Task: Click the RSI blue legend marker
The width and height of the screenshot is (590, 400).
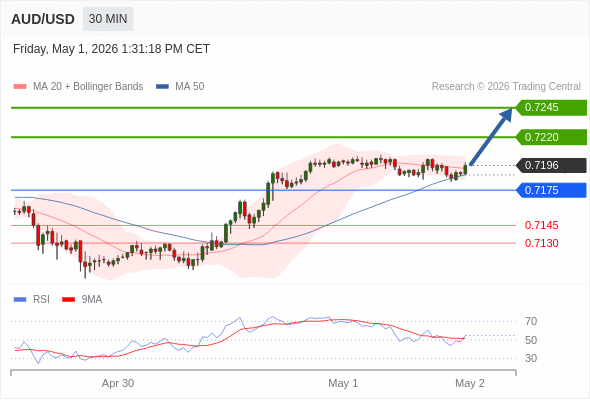Action: [20, 300]
